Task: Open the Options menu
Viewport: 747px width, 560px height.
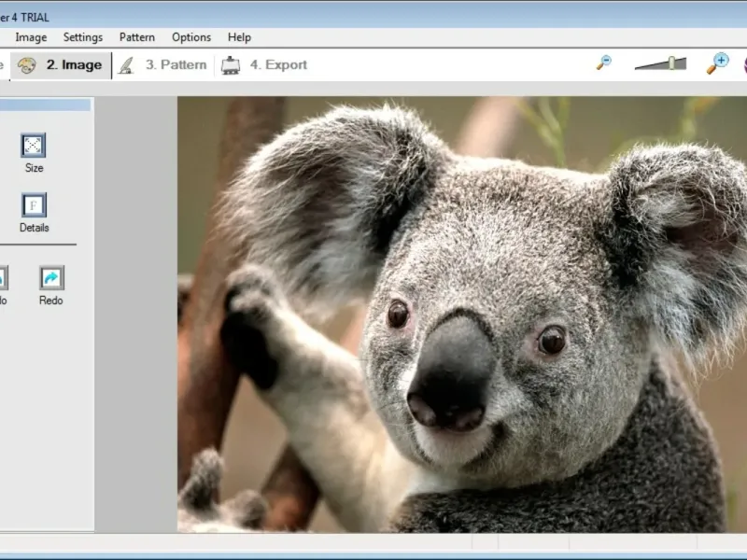Action: tap(191, 37)
